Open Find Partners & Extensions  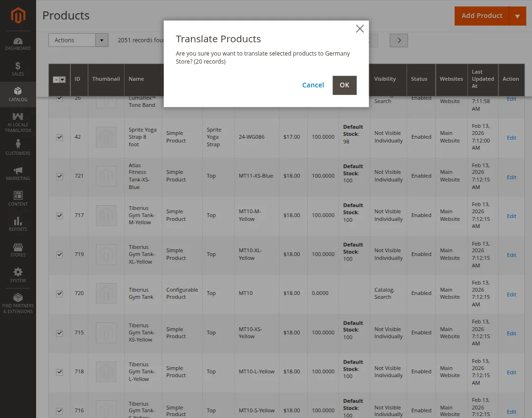point(18,304)
